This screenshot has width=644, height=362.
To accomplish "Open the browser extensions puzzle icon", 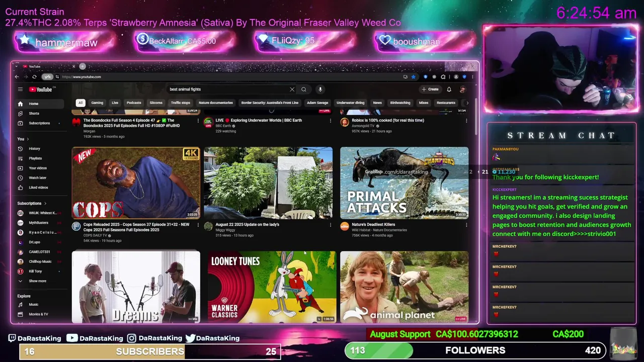I will (443, 77).
